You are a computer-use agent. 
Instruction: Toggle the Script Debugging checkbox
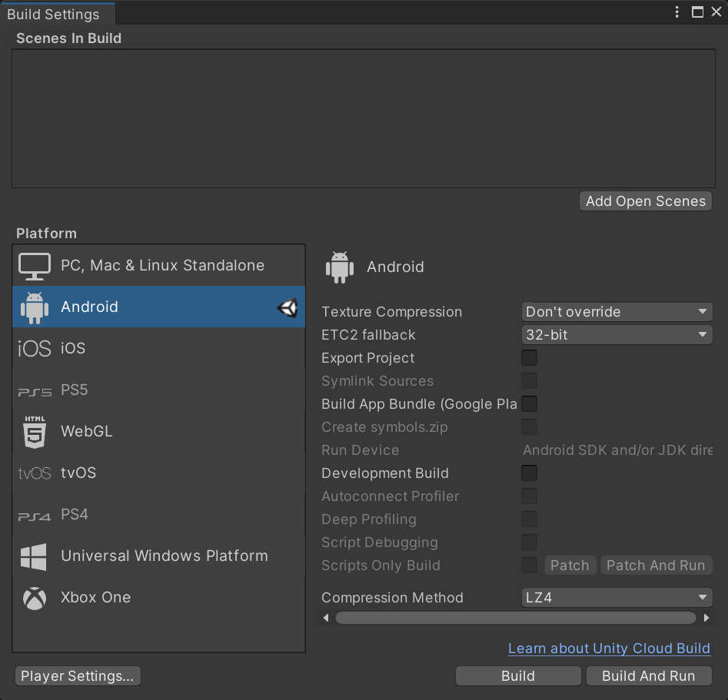[x=530, y=542]
